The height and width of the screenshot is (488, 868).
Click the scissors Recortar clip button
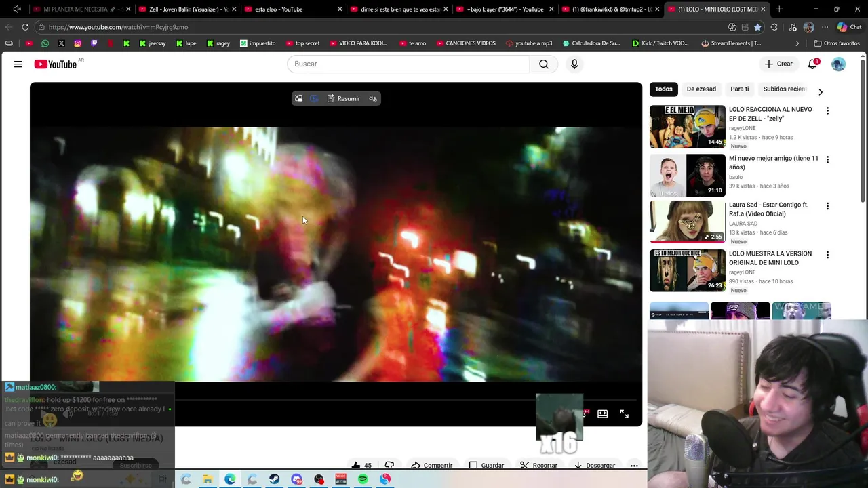538,466
